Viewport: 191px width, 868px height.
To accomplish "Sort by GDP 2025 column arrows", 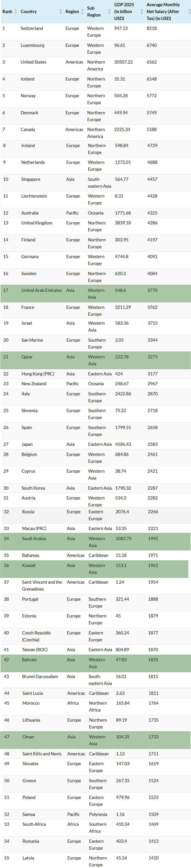I will pos(142,12).
